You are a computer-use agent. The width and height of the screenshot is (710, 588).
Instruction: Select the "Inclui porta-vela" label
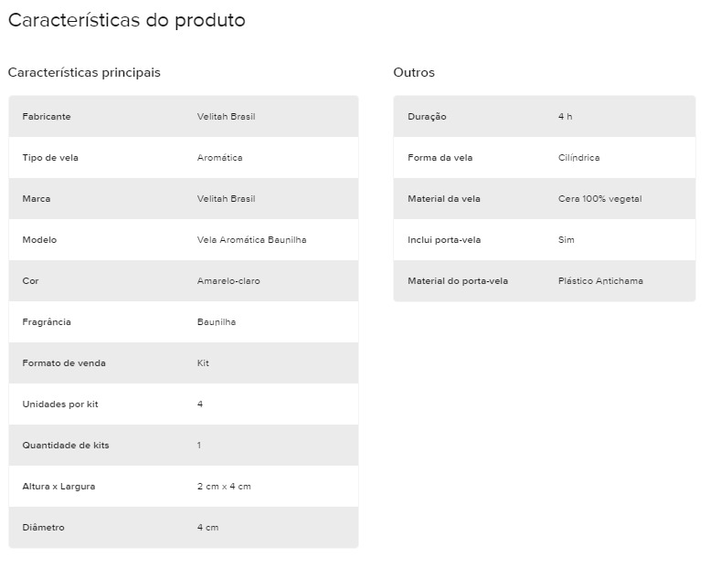[x=444, y=240]
